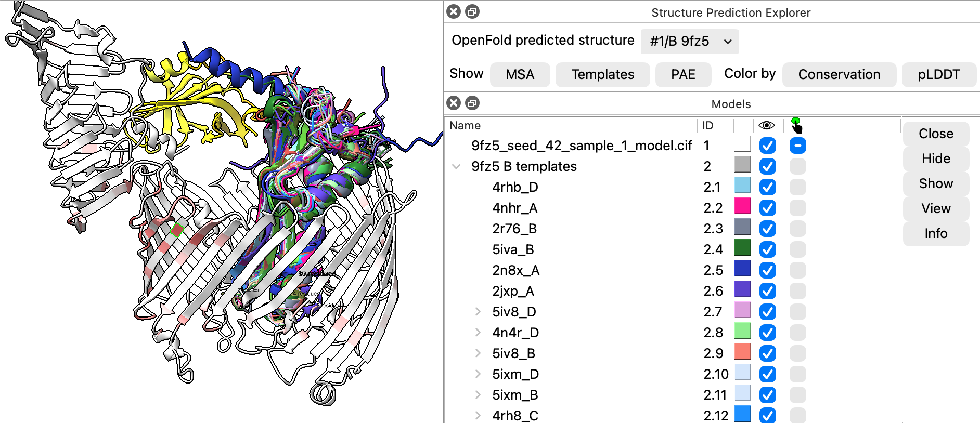The image size is (980, 423).
Task: Toggle visibility of 4n4r_D
Action: coord(767,333)
